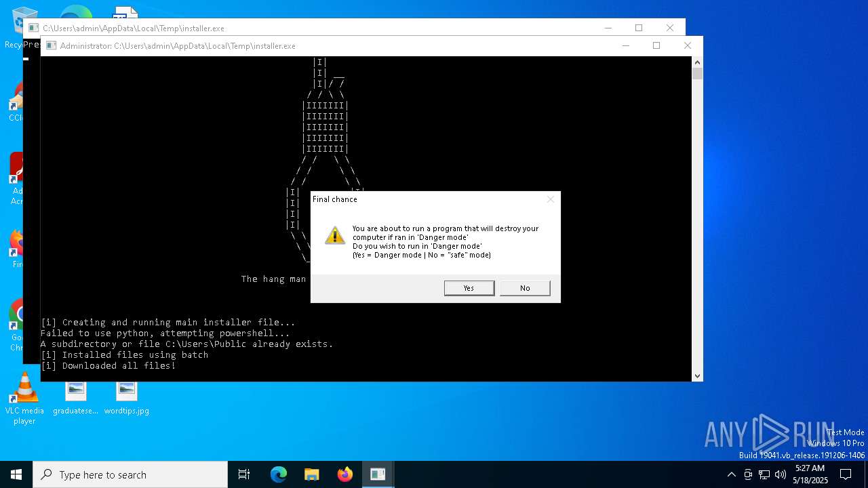Click Yes to run Danger mode
Image resolution: width=868 pixels, height=488 pixels.
click(x=469, y=288)
